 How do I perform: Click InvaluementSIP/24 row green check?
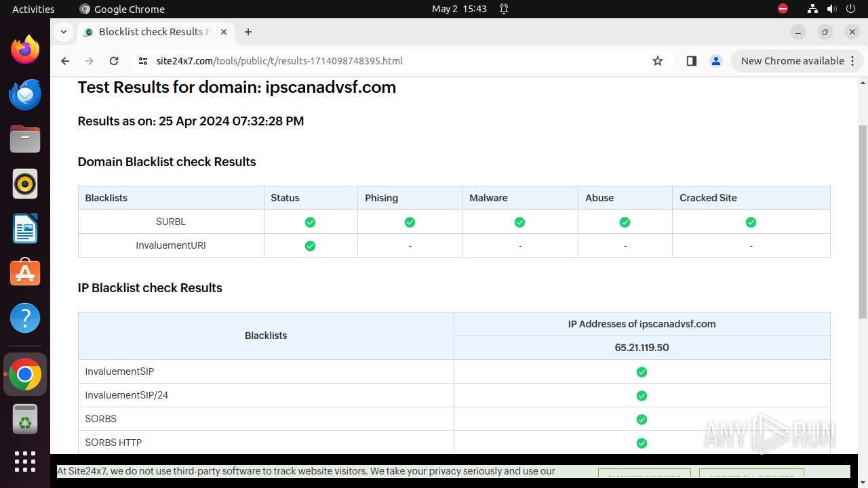click(642, 396)
